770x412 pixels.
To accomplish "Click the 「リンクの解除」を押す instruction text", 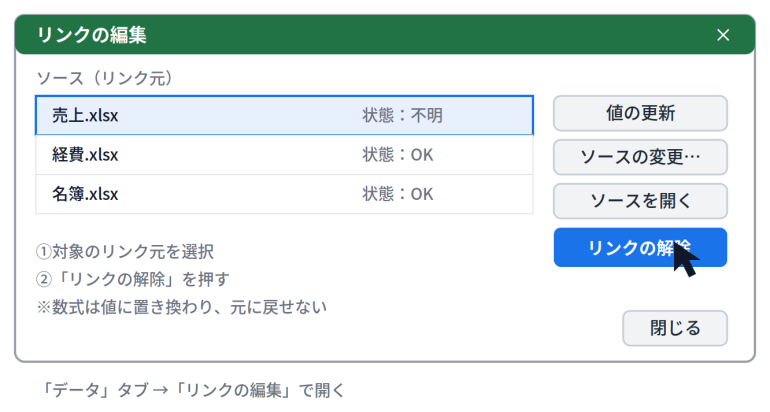I will click(141, 279).
